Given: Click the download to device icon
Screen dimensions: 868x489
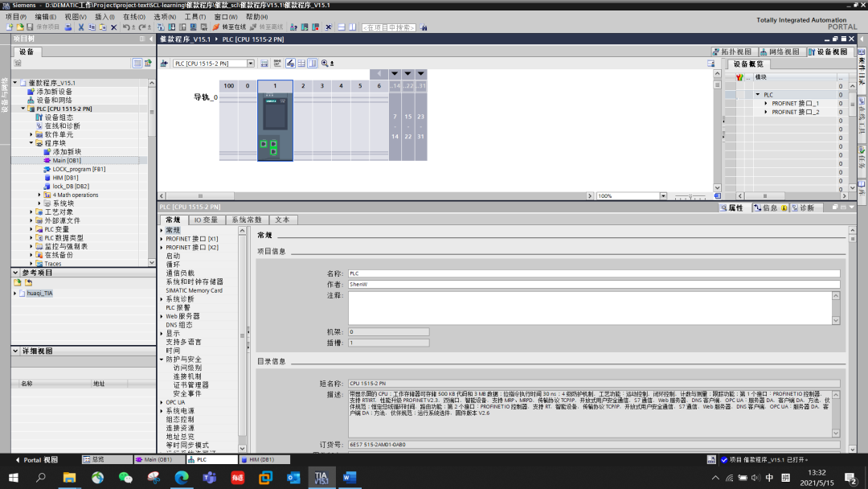Looking at the screenshot, I should tap(172, 27).
